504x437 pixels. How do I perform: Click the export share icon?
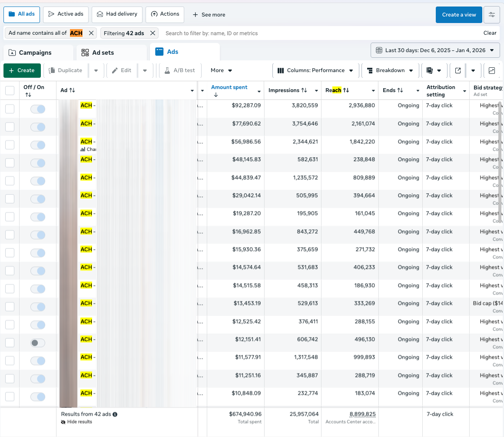[x=458, y=70]
